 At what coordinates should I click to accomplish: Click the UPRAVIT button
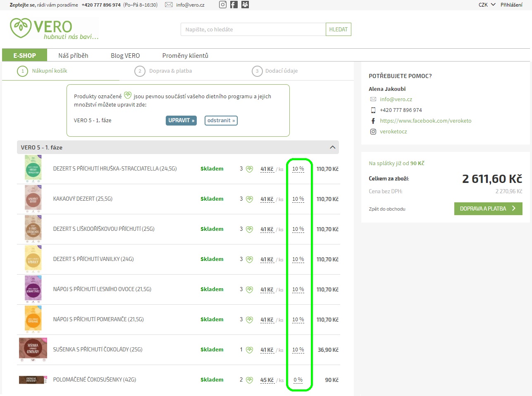(181, 121)
